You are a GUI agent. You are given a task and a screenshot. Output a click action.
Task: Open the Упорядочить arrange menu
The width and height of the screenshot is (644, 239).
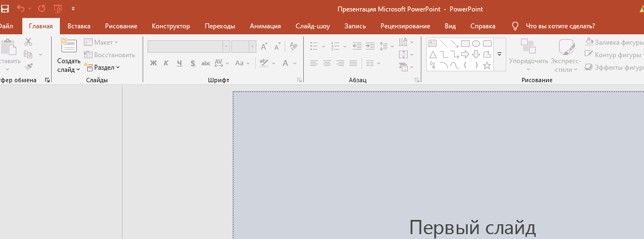[528, 56]
